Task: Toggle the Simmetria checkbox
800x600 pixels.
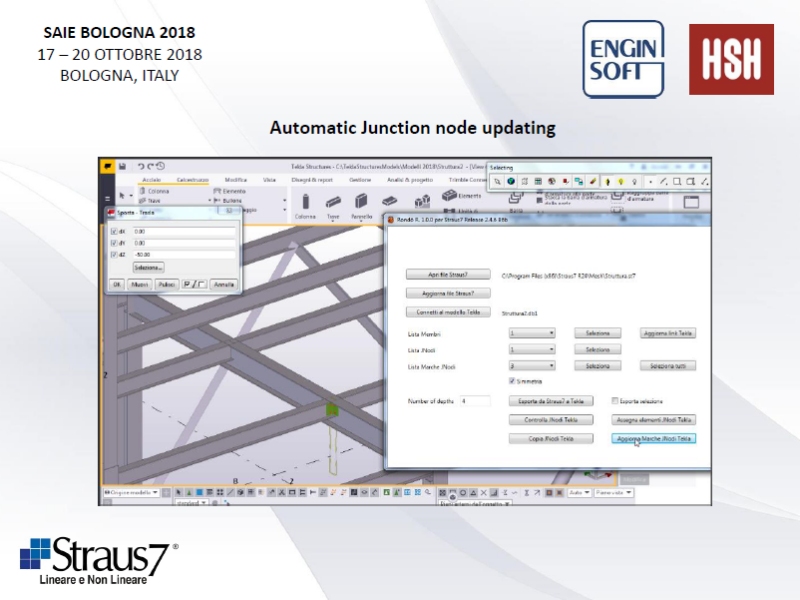Action: (x=512, y=381)
